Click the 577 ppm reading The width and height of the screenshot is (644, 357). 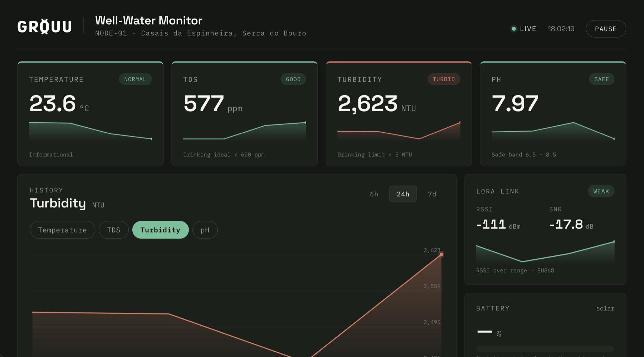click(x=213, y=103)
